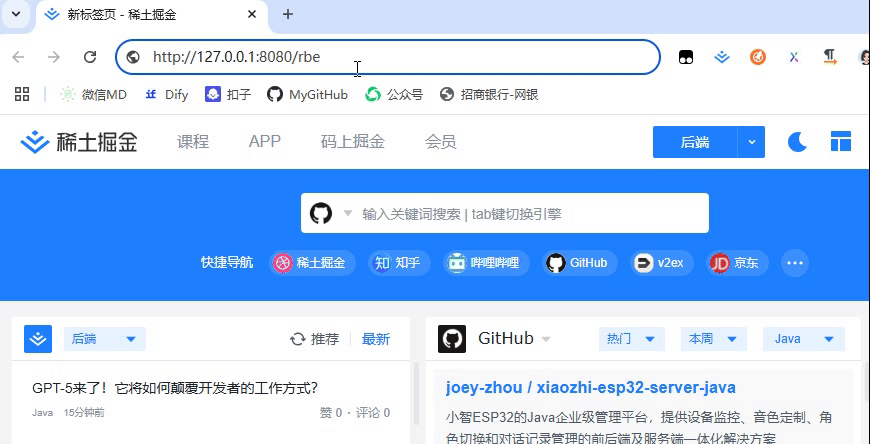Open the 热门 filter dropdown
This screenshot has height=444, width=870.
click(x=631, y=339)
